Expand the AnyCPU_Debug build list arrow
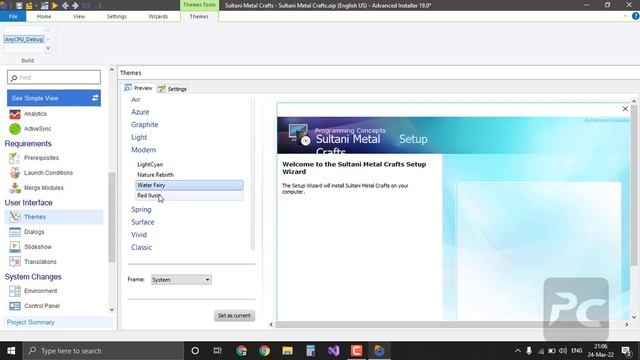Viewport: 640px width, 360px height. click(48, 49)
